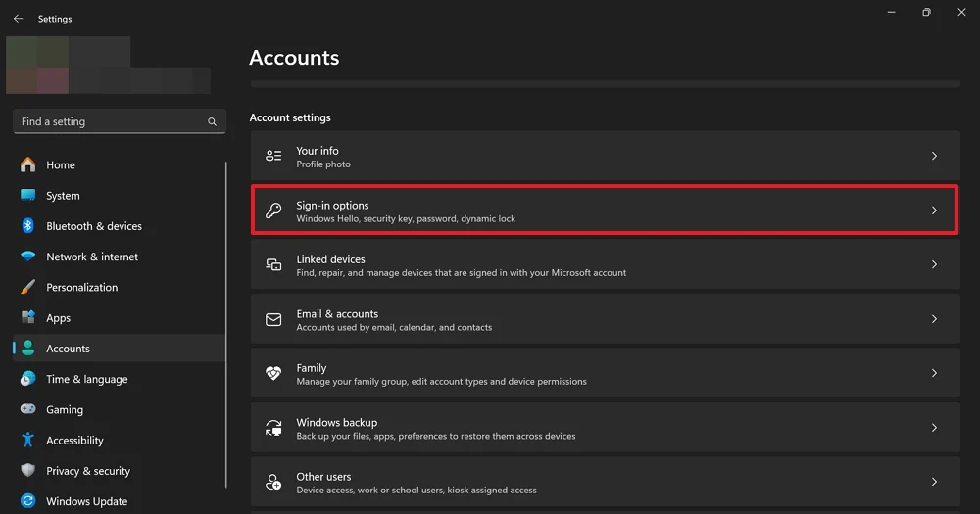980x514 pixels.
Task: Click the Windows Update sync icon
Action: coord(28,501)
